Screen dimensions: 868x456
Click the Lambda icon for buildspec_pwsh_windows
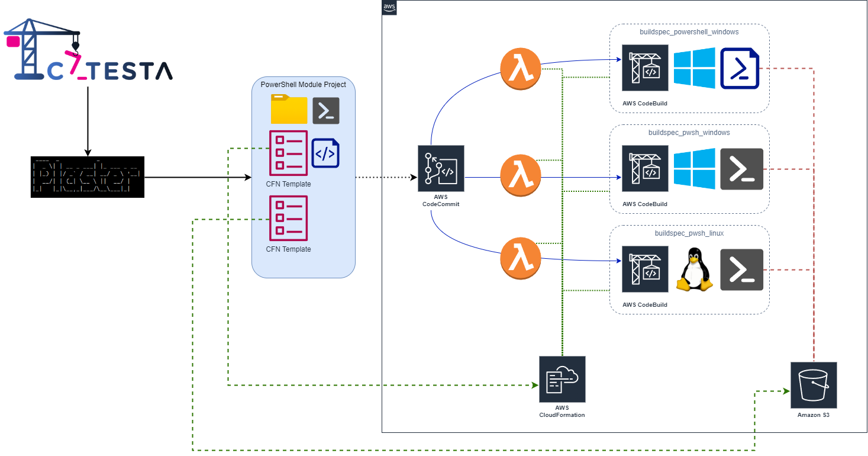tap(521, 176)
